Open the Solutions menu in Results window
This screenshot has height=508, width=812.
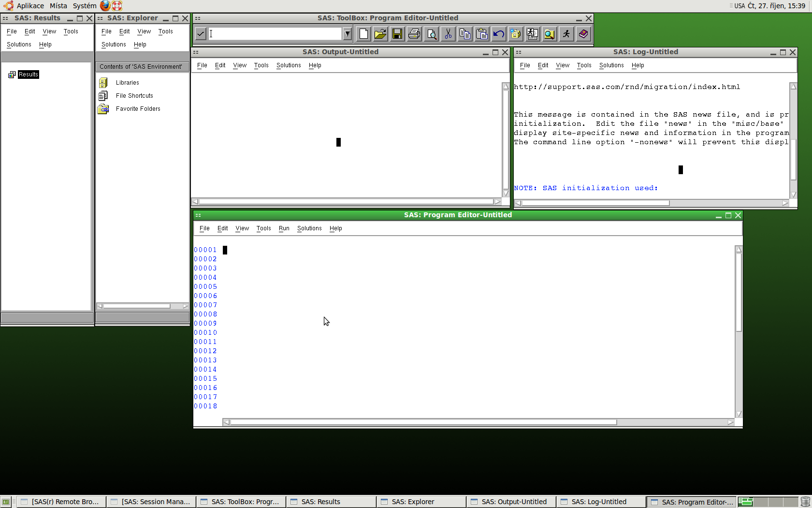click(x=19, y=45)
